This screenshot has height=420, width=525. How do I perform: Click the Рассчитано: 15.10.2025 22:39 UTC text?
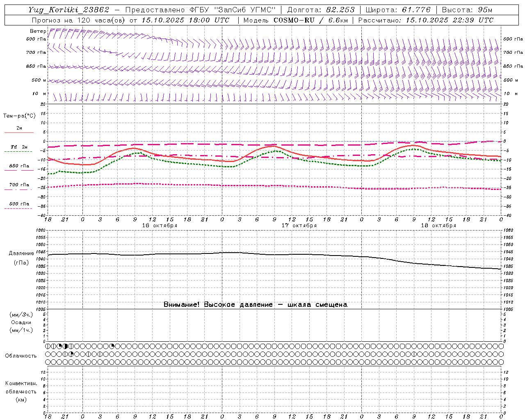coord(426,20)
